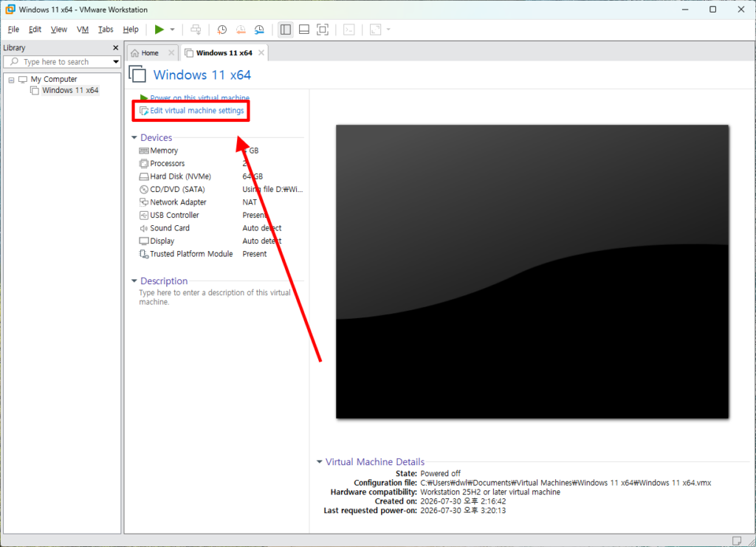The width and height of the screenshot is (756, 547).
Task: Click the USB Controller icon
Action: (144, 216)
